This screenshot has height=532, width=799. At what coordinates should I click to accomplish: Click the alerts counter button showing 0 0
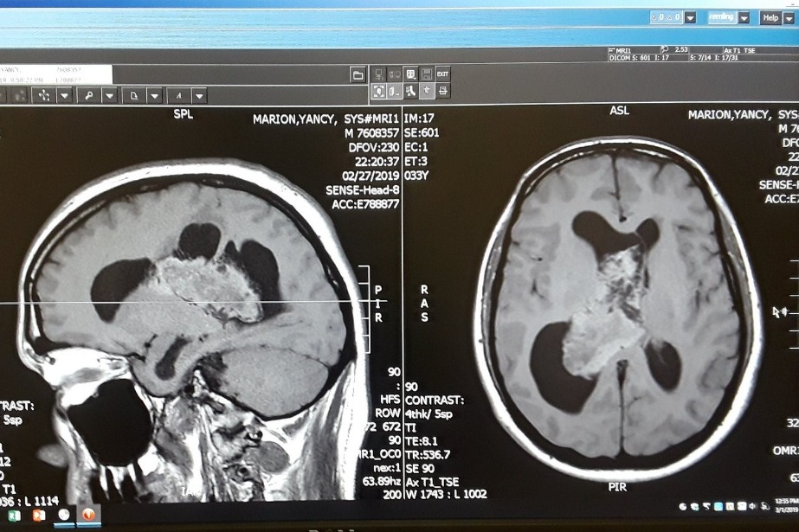tap(666, 17)
